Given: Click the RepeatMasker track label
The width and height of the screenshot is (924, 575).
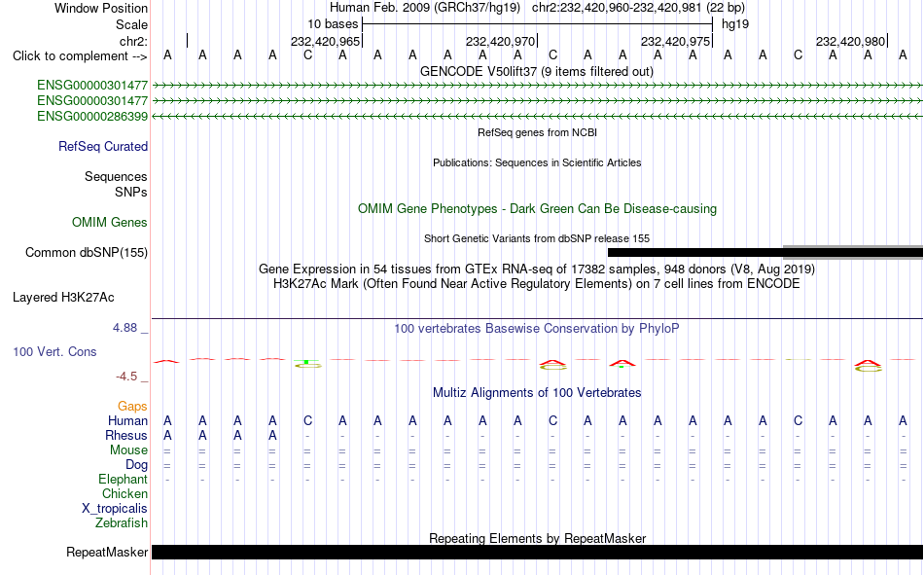Looking at the screenshot, I should (x=107, y=552).
